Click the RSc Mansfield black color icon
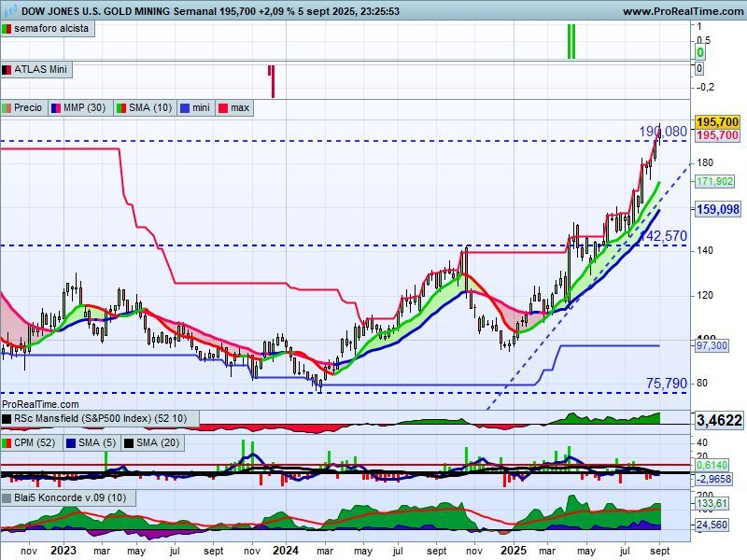Screen dimensions: 747x560 click(x=7, y=419)
